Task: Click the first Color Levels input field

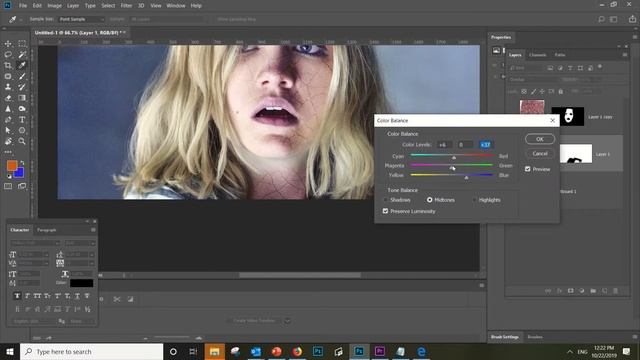Action: 444,145
